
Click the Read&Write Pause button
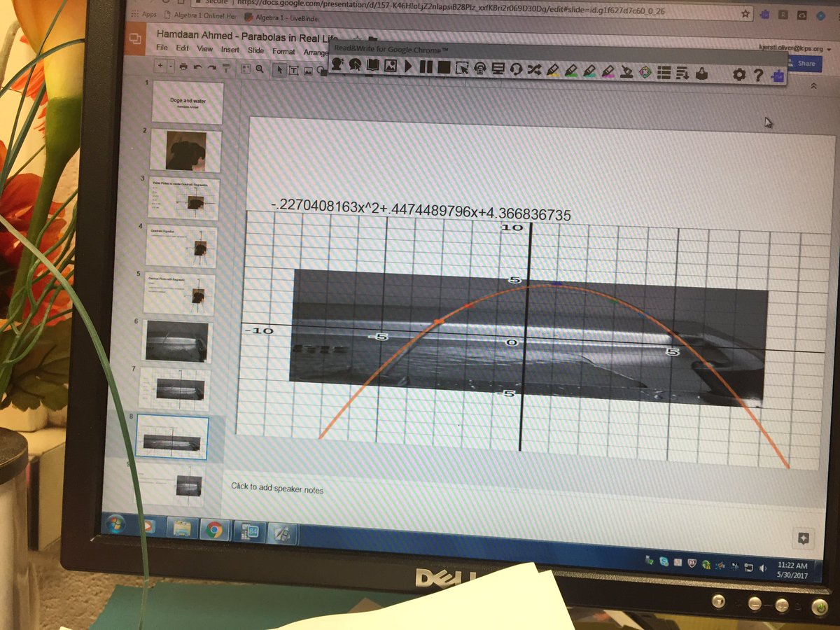[426, 67]
